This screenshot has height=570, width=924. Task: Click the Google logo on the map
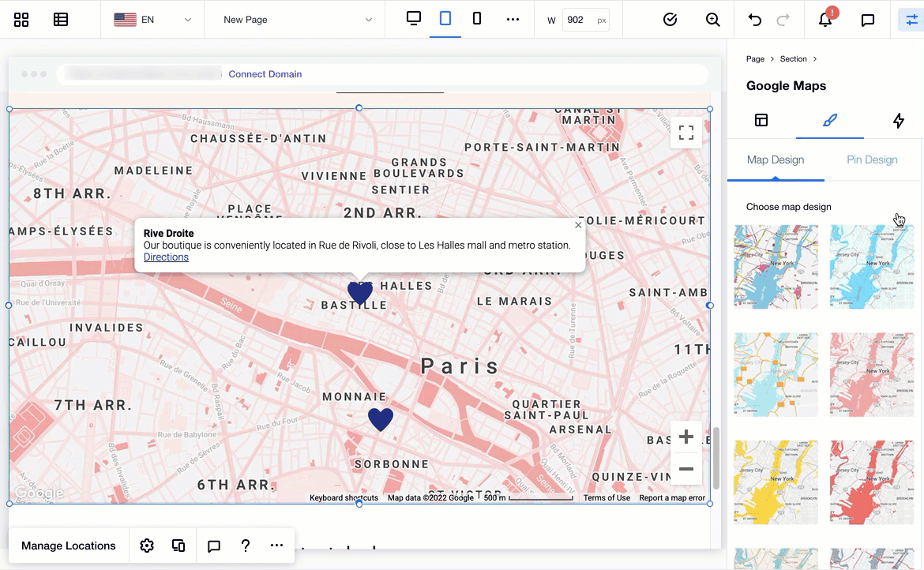click(39, 493)
